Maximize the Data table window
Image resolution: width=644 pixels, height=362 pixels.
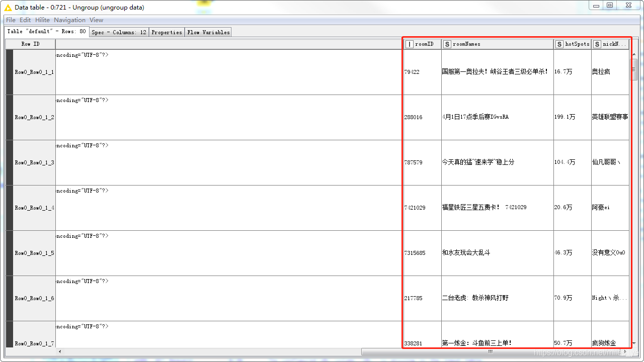609,5
